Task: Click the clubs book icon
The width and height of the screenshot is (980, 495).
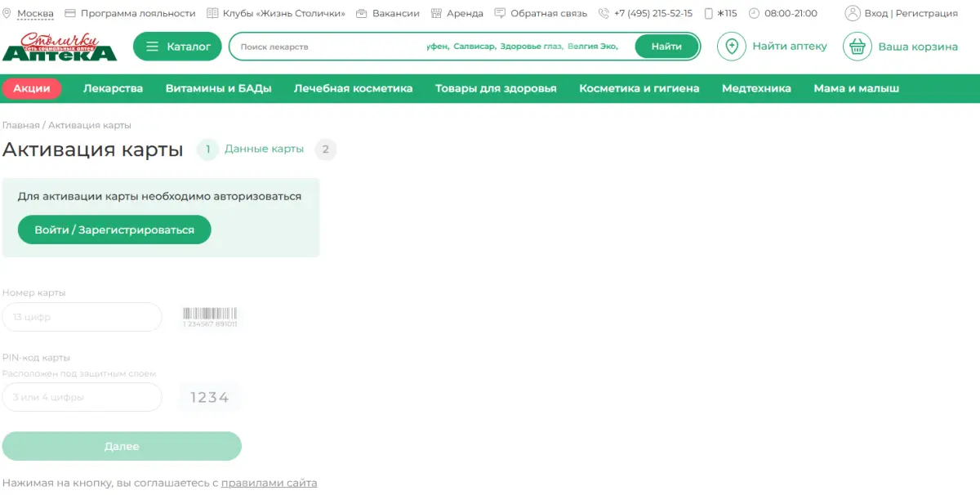Action: (212, 13)
